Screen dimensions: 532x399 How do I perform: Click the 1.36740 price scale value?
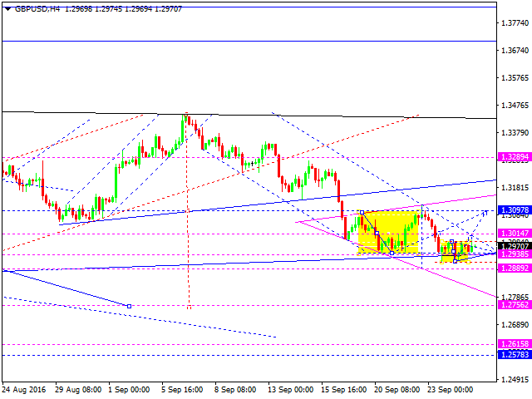tap(515, 50)
